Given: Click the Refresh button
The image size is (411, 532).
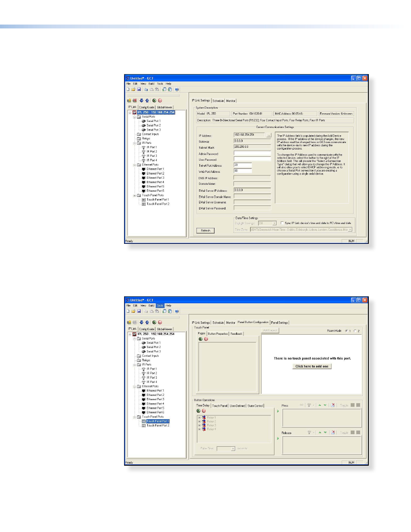Looking at the screenshot, I should pyautogui.click(x=205, y=230).
